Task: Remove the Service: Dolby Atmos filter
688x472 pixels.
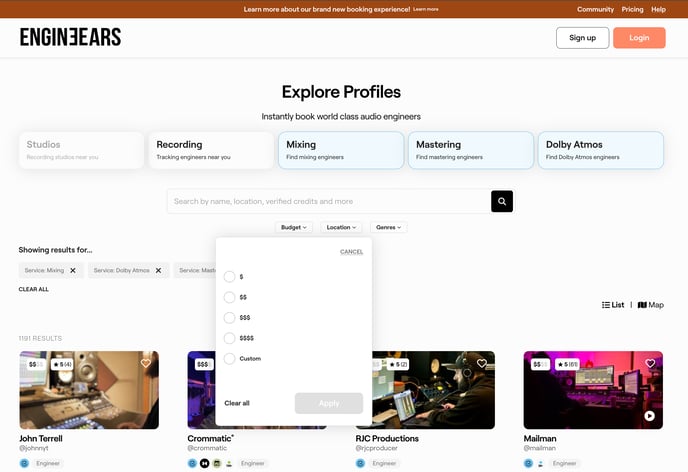Action: [158, 270]
